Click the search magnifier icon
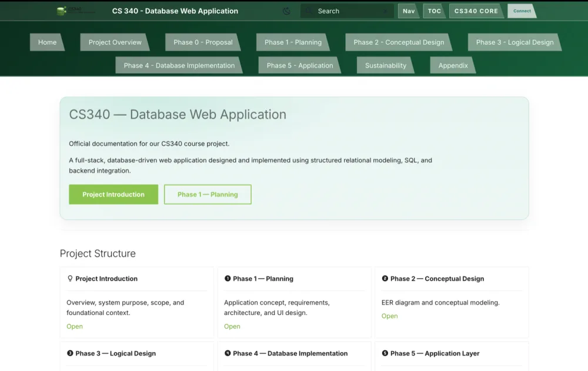 click(x=308, y=11)
